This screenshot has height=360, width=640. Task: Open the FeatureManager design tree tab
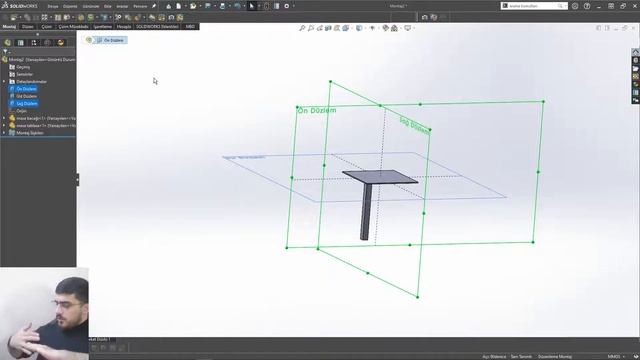tap(7, 42)
